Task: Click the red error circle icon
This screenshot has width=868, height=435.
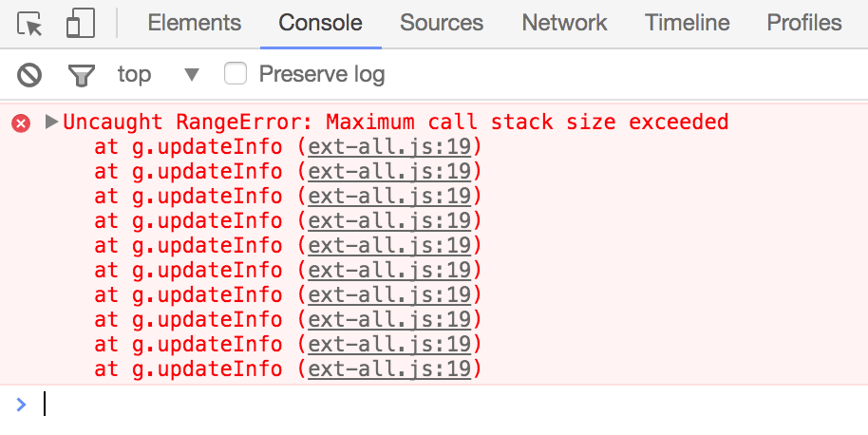Action: click(21, 123)
